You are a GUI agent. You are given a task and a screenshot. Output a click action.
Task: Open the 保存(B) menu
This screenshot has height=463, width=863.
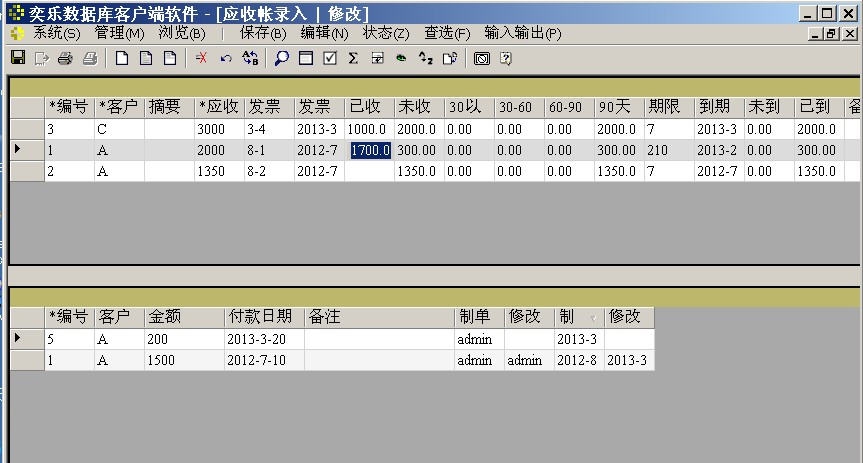(x=263, y=33)
